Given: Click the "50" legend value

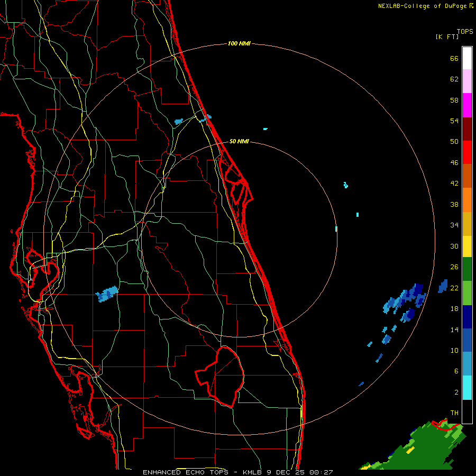Looking at the screenshot, I should click(454, 142).
